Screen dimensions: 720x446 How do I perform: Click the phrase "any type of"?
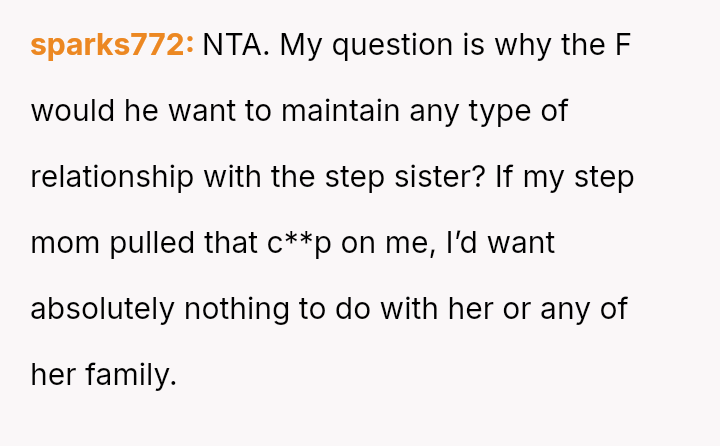488,111
